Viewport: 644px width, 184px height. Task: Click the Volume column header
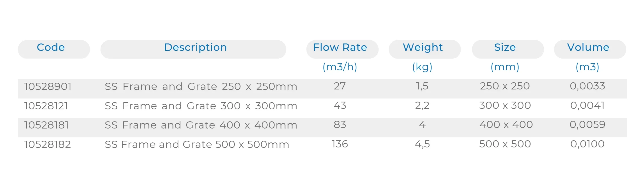coord(588,48)
